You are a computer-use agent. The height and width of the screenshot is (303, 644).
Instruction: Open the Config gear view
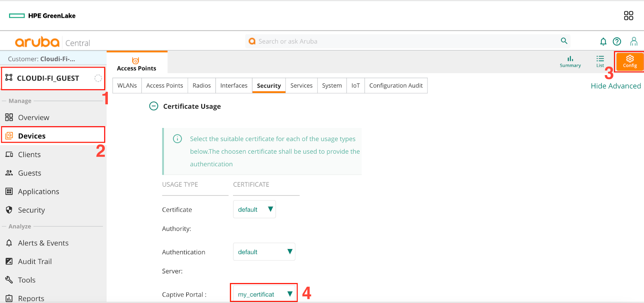click(630, 62)
